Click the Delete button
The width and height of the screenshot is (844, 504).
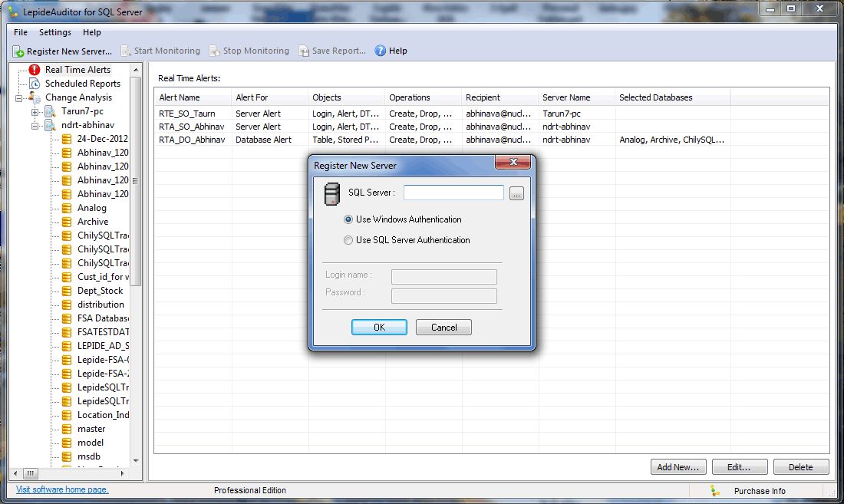click(800, 467)
